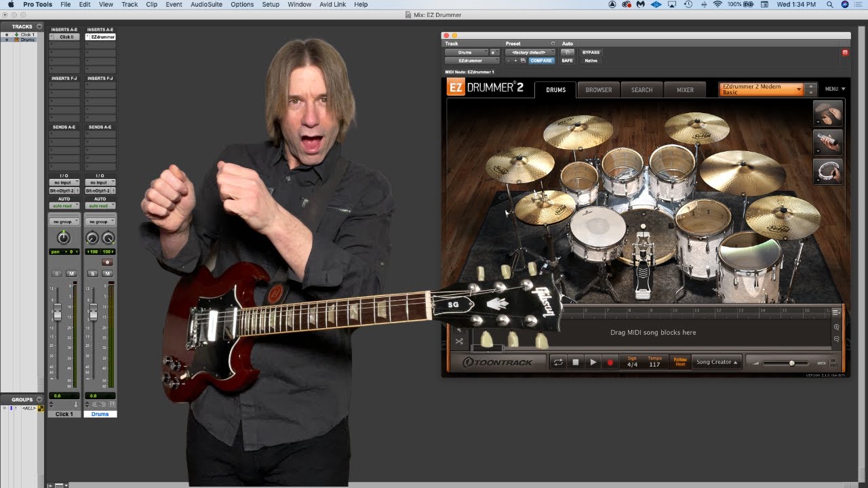Viewport: 868px width, 488px height.
Task: Toggle automation SAFE button
Action: pos(568,60)
